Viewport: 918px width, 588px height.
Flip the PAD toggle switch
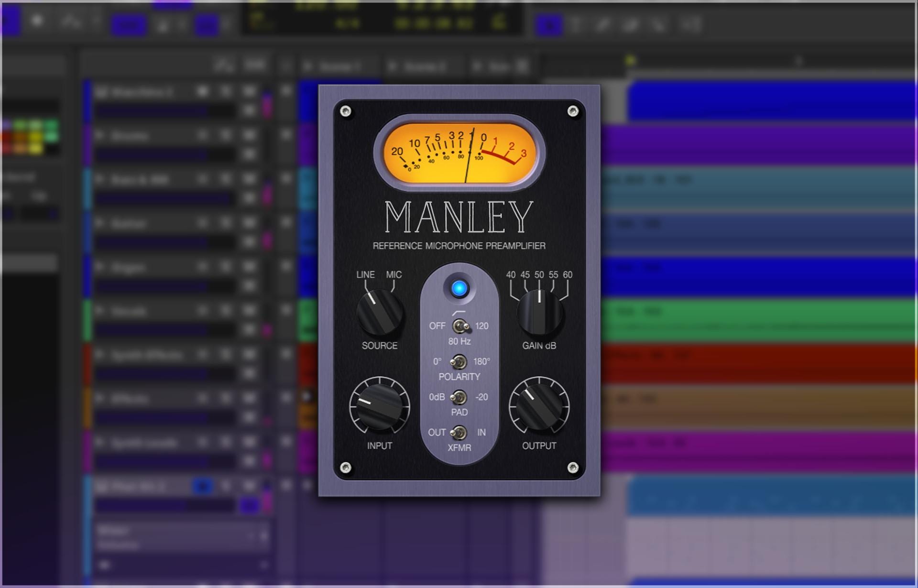(x=459, y=397)
